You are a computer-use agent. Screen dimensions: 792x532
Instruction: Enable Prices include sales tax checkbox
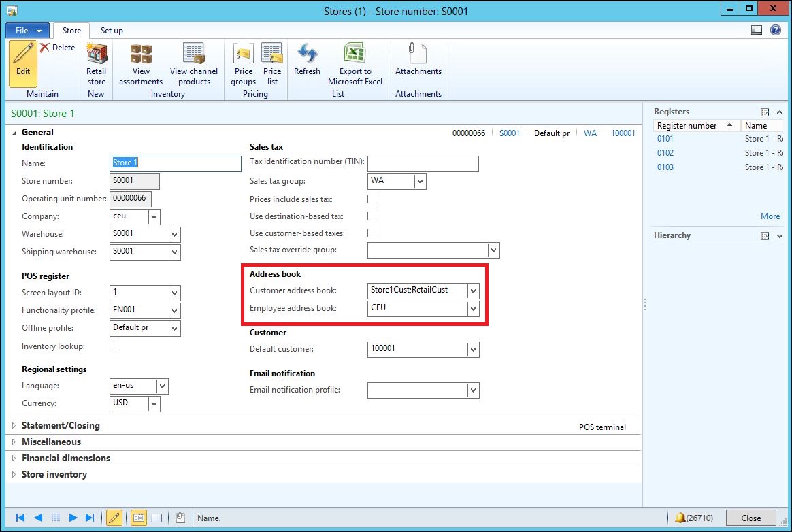(372, 199)
